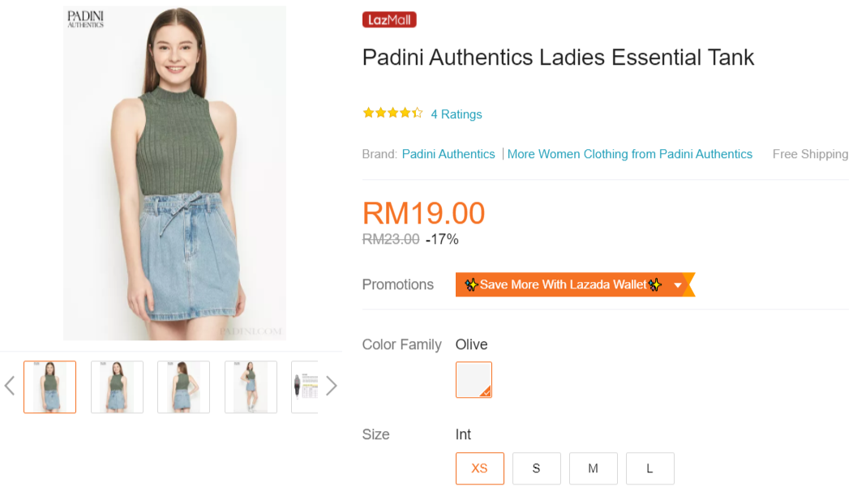Open Save More With Lazada Wallet promotion
The height and width of the screenshot is (504, 853).
coord(563,285)
